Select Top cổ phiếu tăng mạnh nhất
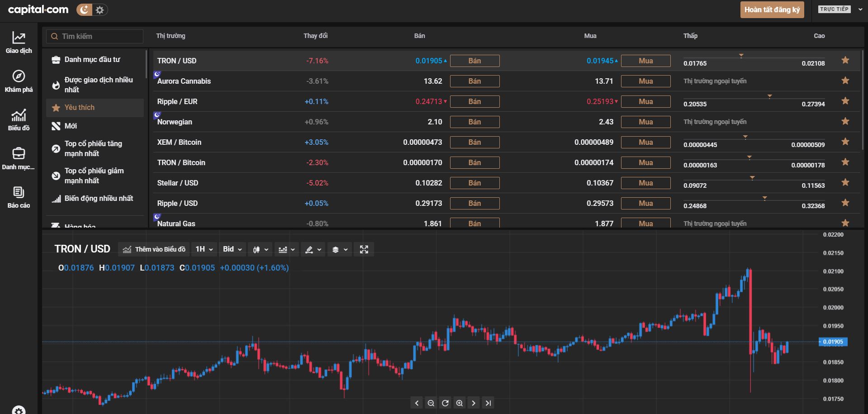The height and width of the screenshot is (414, 868). click(95, 148)
